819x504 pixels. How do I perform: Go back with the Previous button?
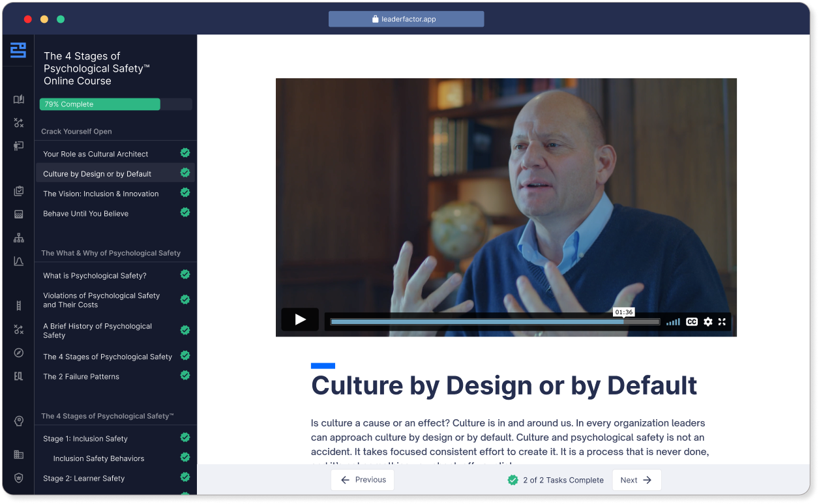363,480
